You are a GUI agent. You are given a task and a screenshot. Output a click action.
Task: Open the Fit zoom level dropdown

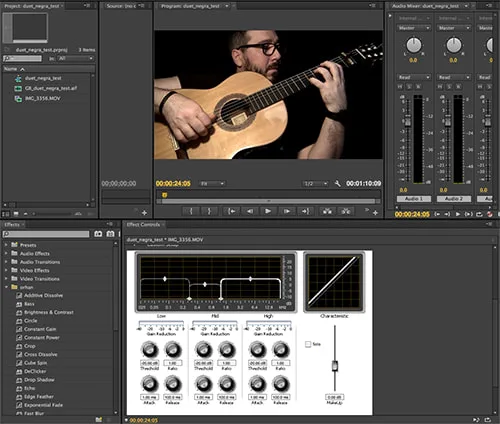pyautogui.click(x=212, y=183)
